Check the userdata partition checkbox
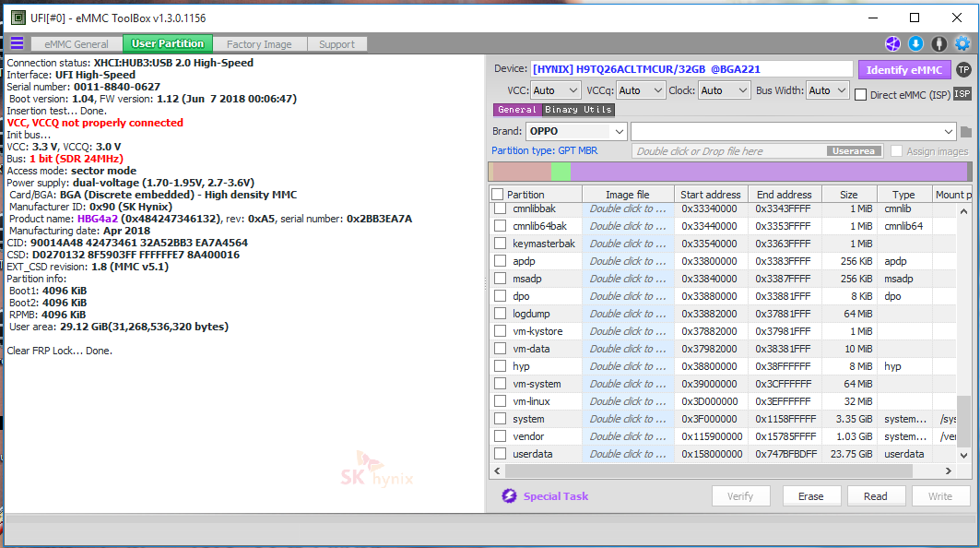This screenshot has width=980, height=548. (500, 454)
